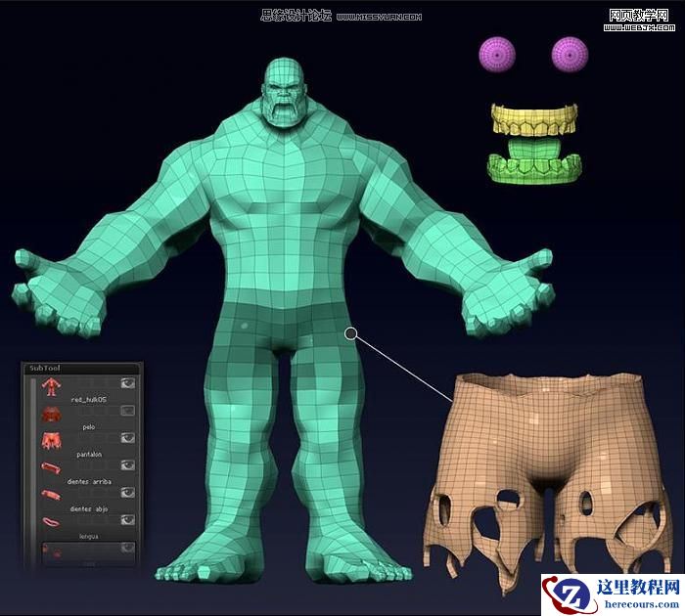Show the hidden pelo subtool
This screenshot has width=685, height=616.
[x=127, y=411]
